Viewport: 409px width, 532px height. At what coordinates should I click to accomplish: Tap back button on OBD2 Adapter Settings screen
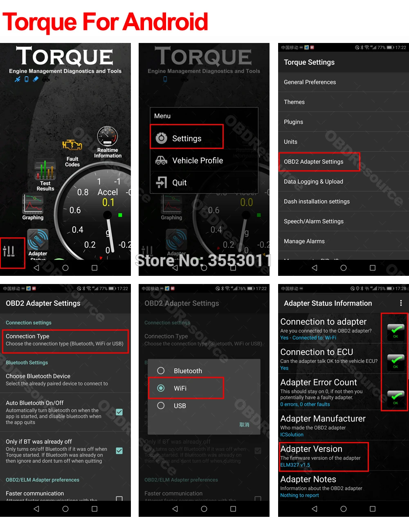click(x=36, y=509)
